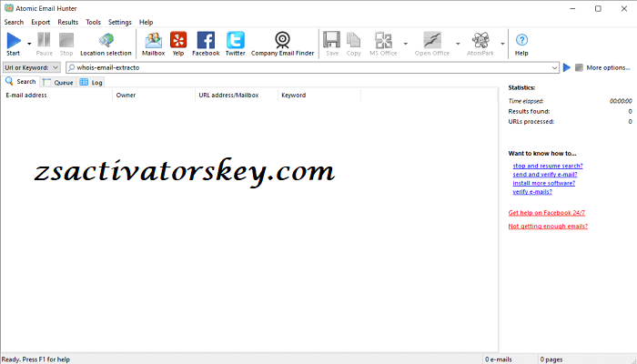Sort by Owner column header
Image resolution: width=637 pixels, height=364 pixels.
point(154,95)
